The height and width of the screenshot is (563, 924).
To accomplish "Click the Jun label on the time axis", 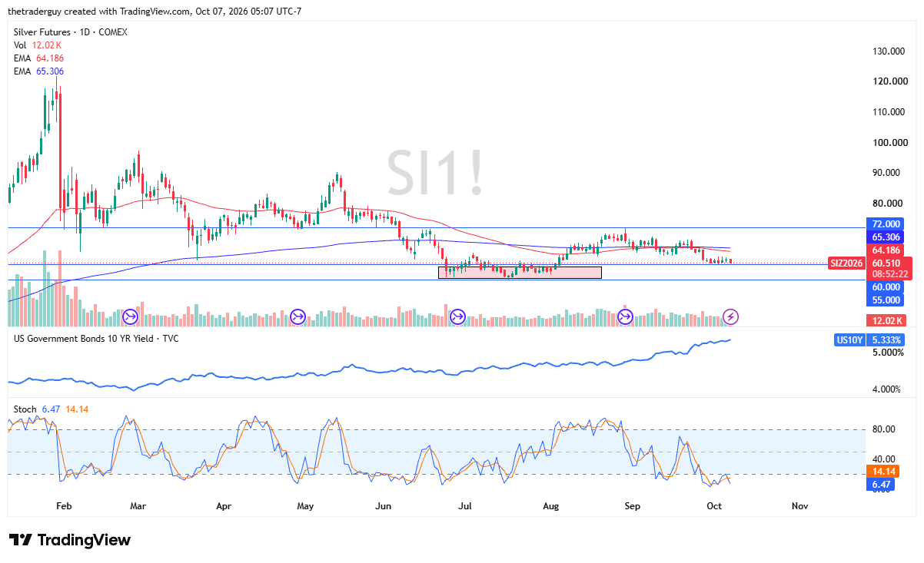I will click(384, 506).
